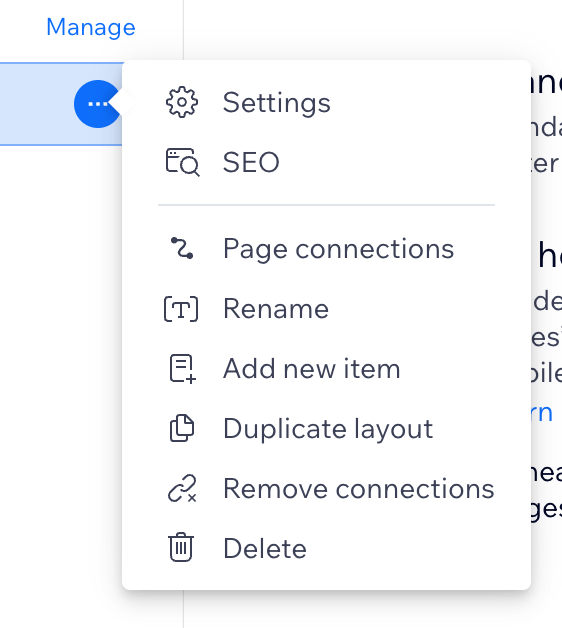Click the Rename text-bracket icon
Screen dimensions: 562x628
pos(181,309)
